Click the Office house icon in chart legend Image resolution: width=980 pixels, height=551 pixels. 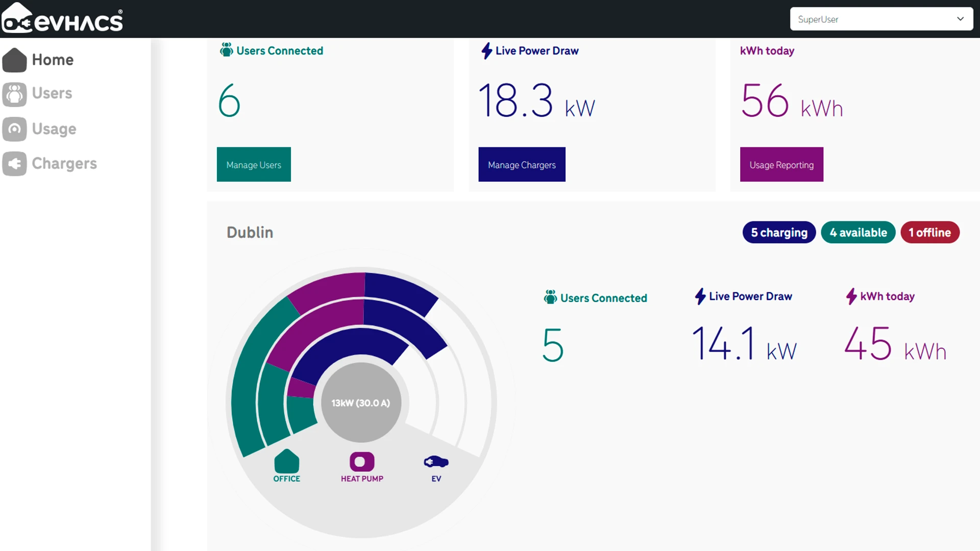click(x=286, y=461)
